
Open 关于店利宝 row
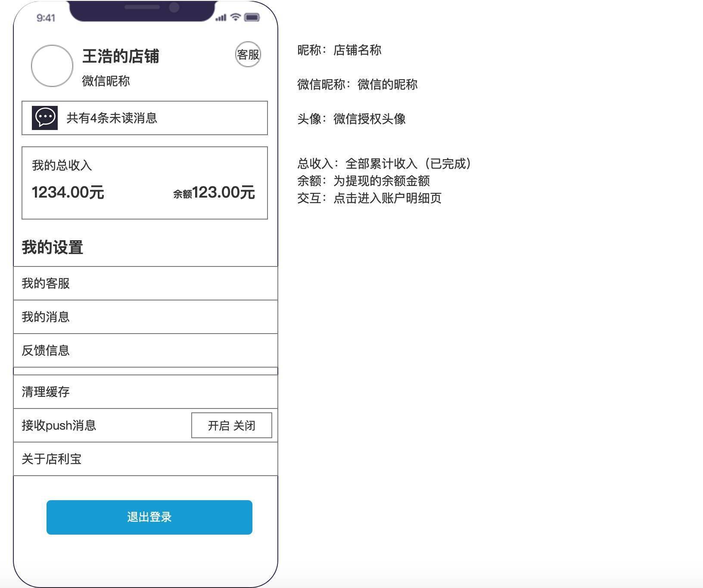coord(146,459)
